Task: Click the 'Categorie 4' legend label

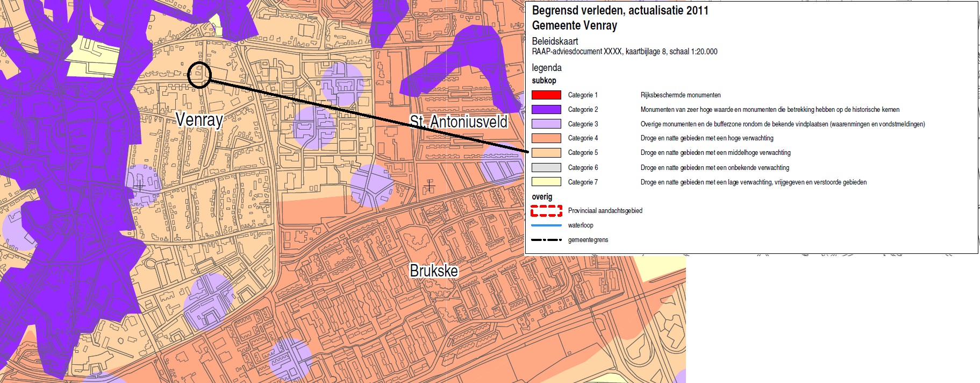Action: (583, 138)
